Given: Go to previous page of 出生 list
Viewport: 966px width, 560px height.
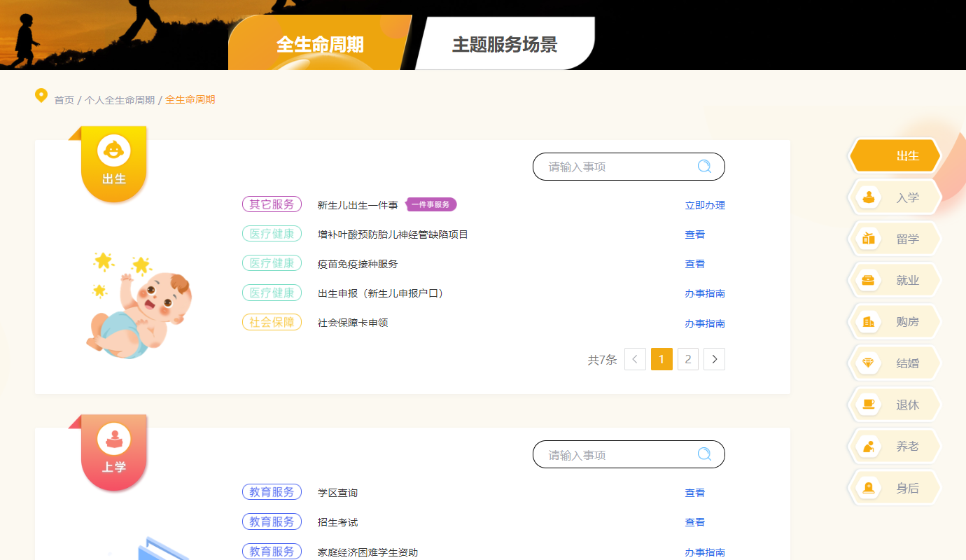Looking at the screenshot, I should (x=635, y=359).
